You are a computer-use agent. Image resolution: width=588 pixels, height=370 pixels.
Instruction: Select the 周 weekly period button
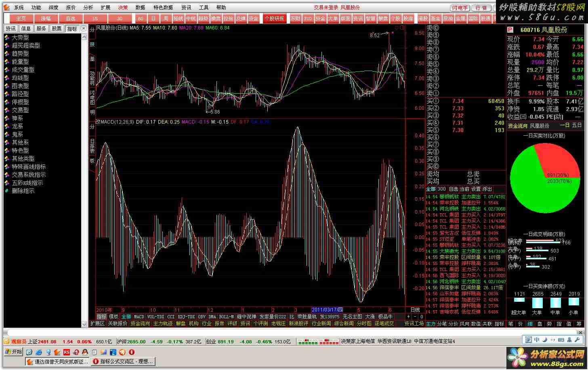coord(166,18)
